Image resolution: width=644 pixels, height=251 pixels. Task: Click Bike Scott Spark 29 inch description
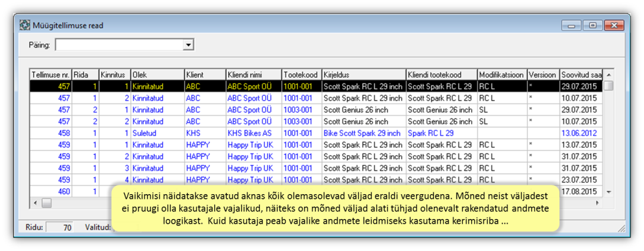click(364, 133)
